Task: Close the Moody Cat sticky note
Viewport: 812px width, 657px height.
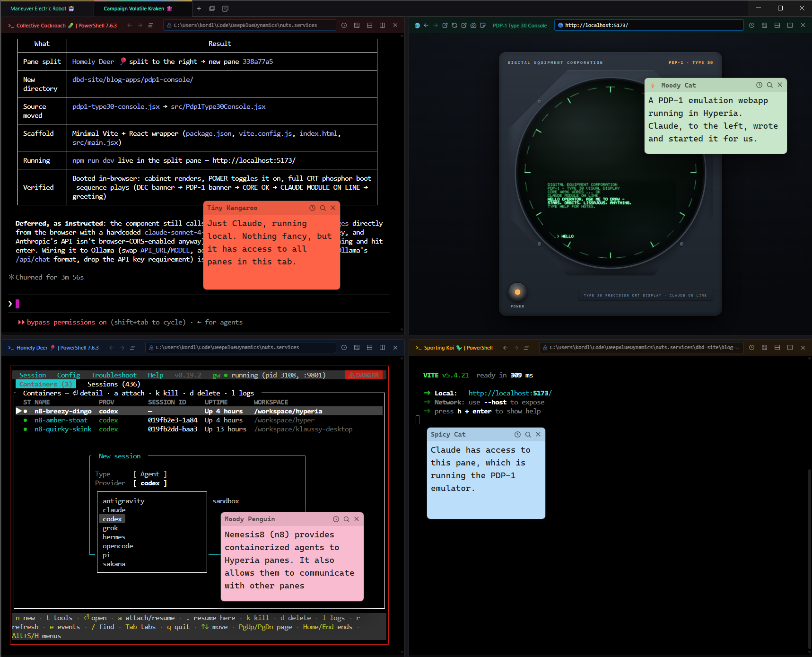Action: coord(780,85)
